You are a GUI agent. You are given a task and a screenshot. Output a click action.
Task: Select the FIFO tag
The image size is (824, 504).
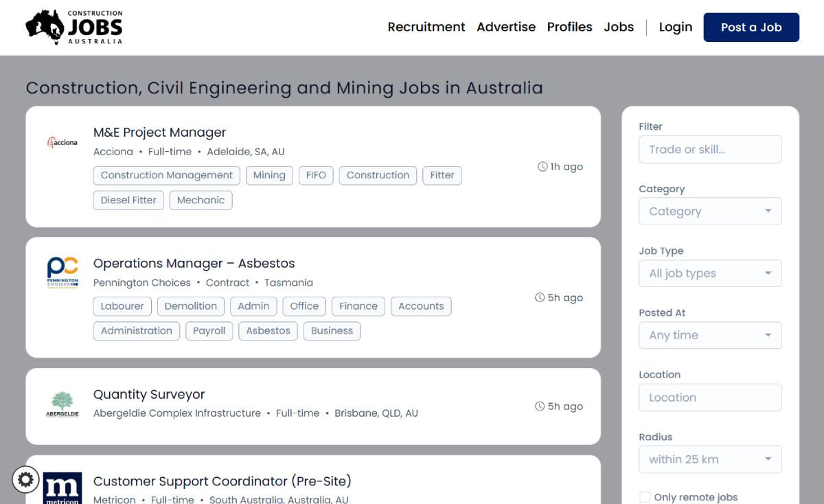pyautogui.click(x=316, y=175)
